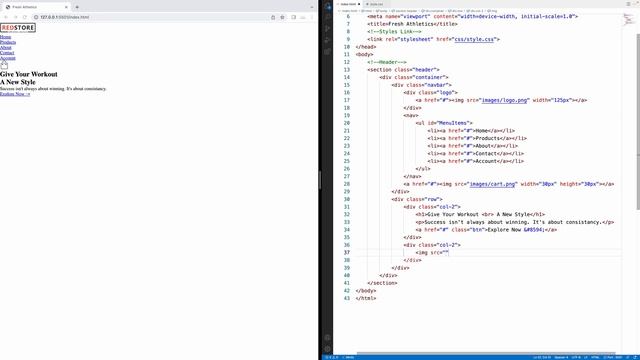This screenshot has width=640, height=360.
Task: Click the errors and warnings status item
Action: tap(332, 358)
